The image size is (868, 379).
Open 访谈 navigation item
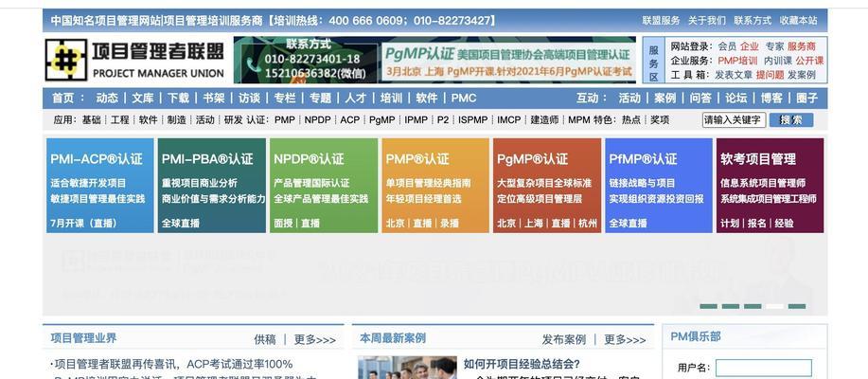(249, 99)
